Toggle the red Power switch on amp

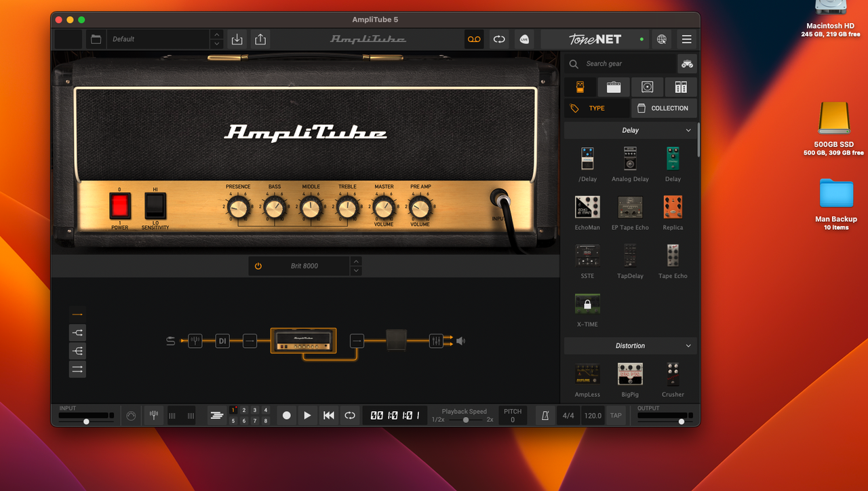click(120, 205)
